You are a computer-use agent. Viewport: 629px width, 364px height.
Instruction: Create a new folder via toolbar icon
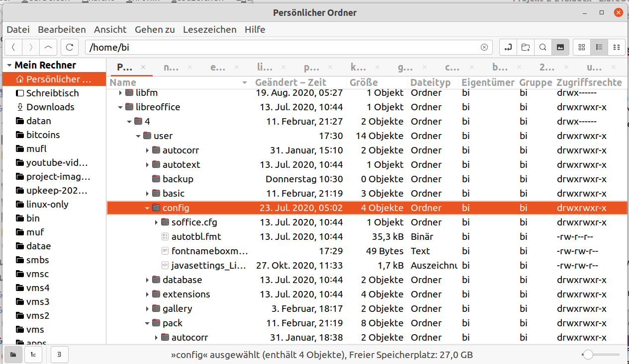click(526, 47)
